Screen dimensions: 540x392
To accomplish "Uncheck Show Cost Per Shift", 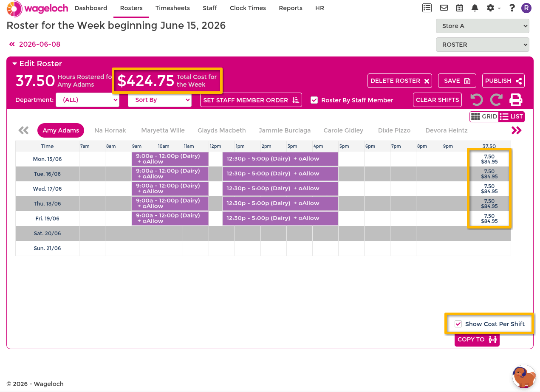I will point(458,324).
